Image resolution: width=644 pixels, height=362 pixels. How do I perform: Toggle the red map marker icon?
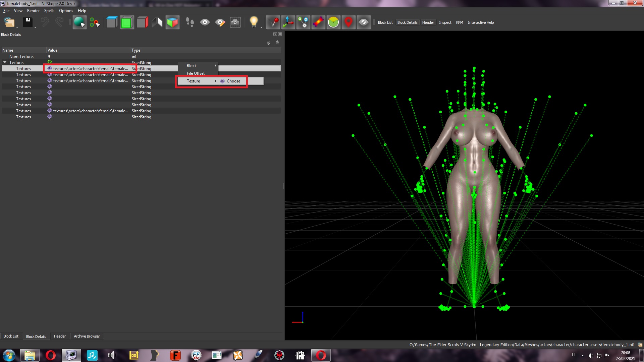point(348,22)
